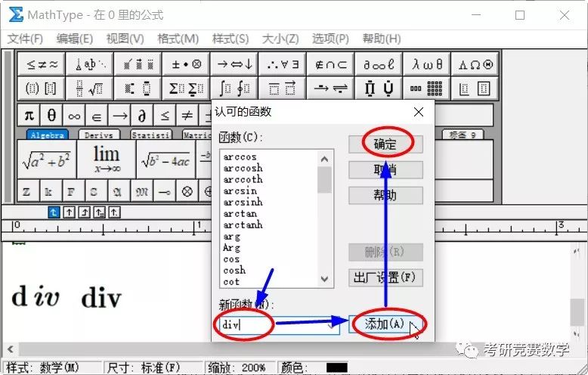Open fraction and radical templates palette
This screenshot has width=588, height=375.
pyautogui.click(x=90, y=88)
